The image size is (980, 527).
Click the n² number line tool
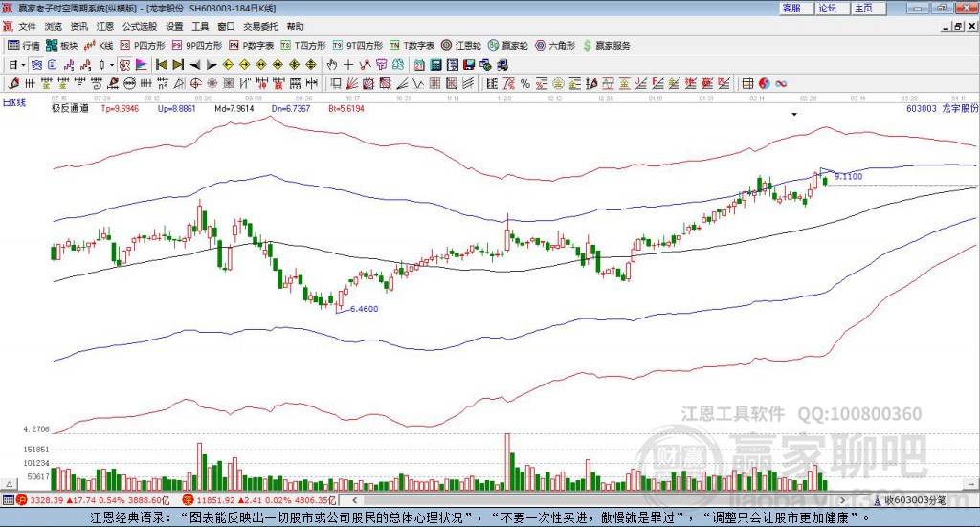click(163, 83)
